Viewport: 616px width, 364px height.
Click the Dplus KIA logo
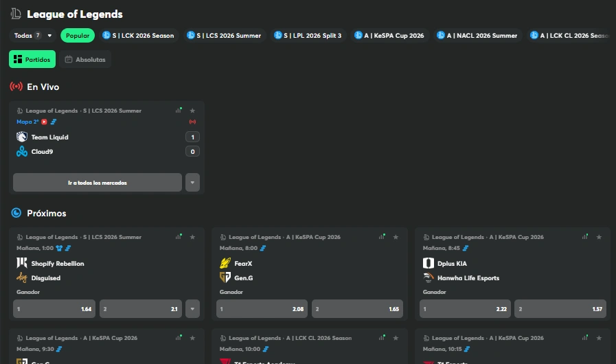pyautogui.click(x=429, y=263)
